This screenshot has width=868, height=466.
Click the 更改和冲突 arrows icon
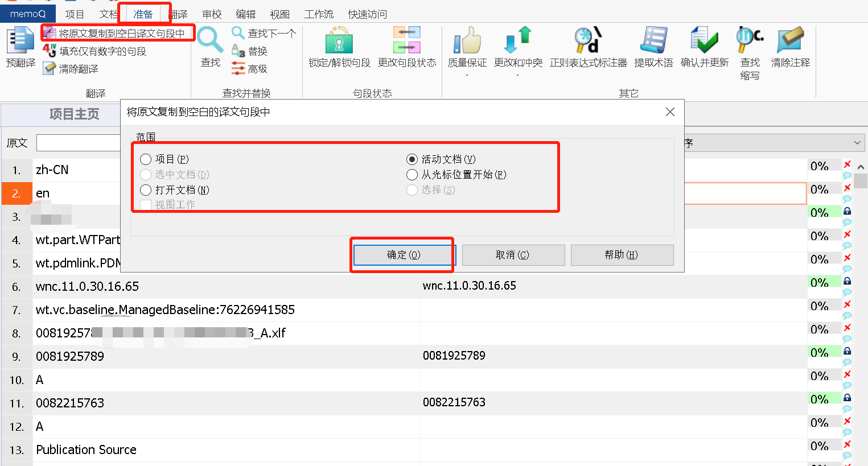point(518,41)
